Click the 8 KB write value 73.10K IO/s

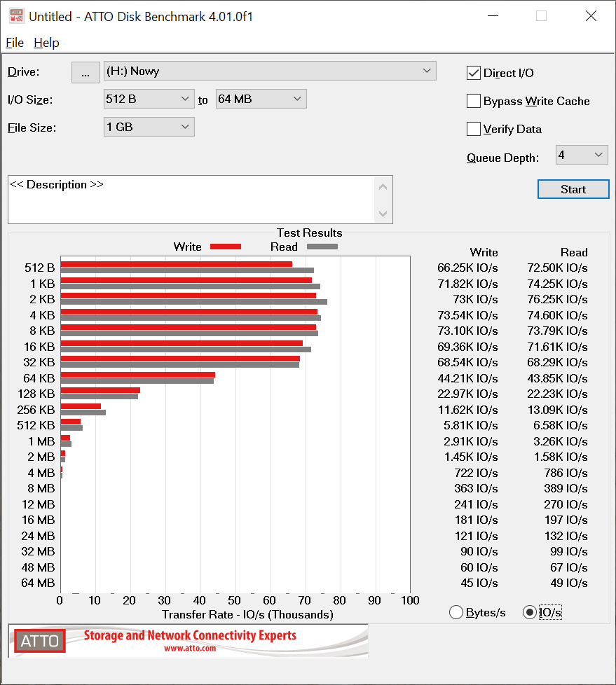click(x=467, y=331)
